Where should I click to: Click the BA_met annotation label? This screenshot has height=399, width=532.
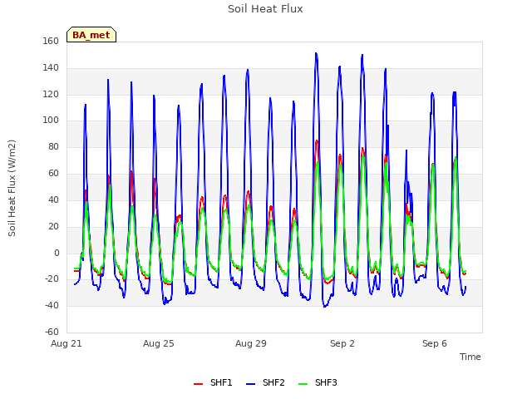pos(91,35)
